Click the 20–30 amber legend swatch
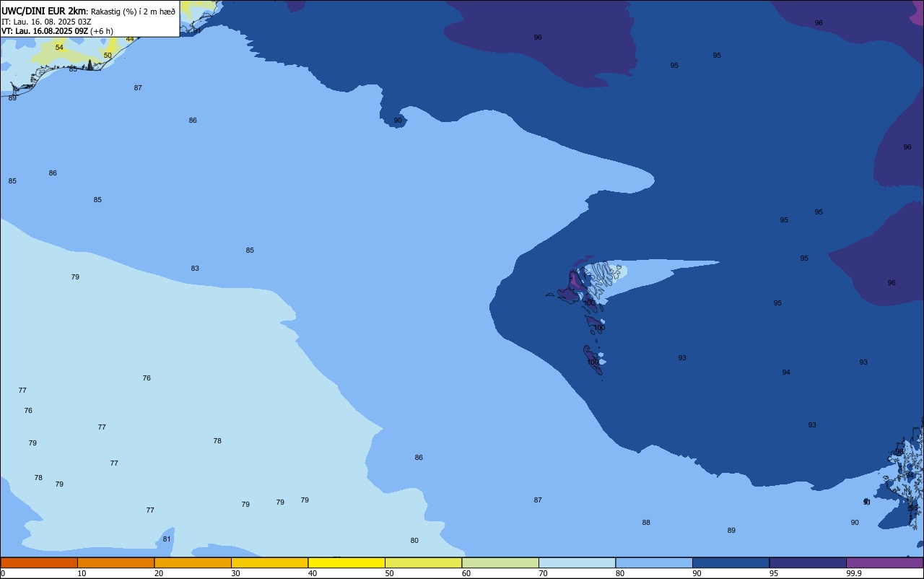Image resolution: width=924 pixels, height=579 pixels. [x=193, y=562]
